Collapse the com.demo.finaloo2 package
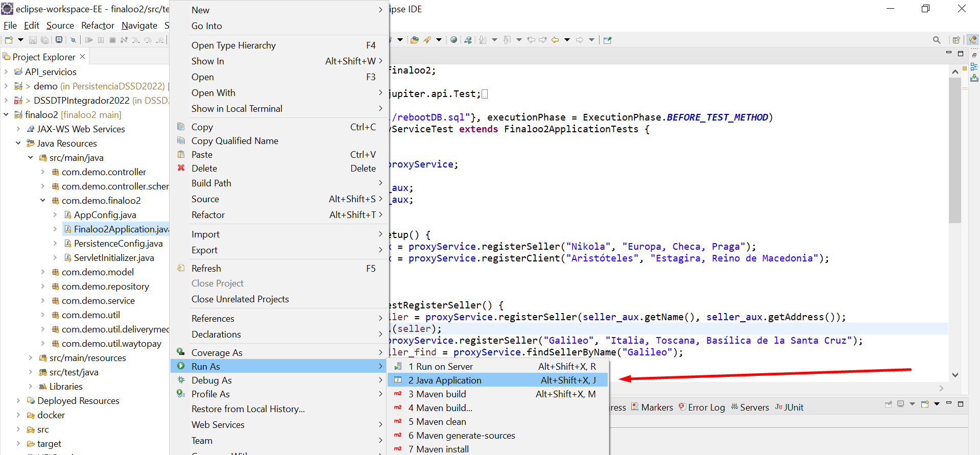 click(43, 201)
